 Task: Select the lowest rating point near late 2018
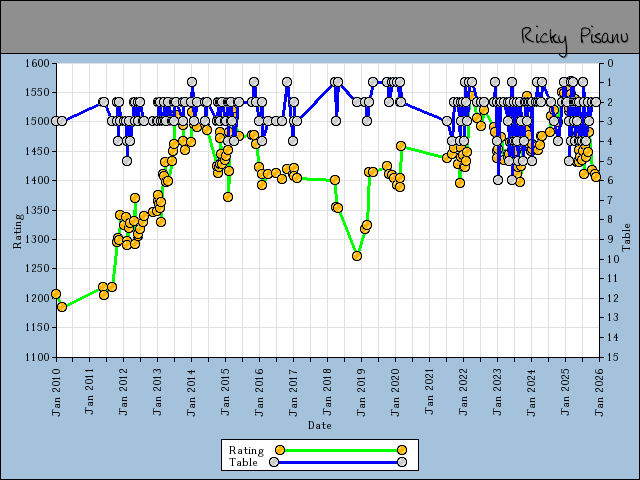click(357, 256)
